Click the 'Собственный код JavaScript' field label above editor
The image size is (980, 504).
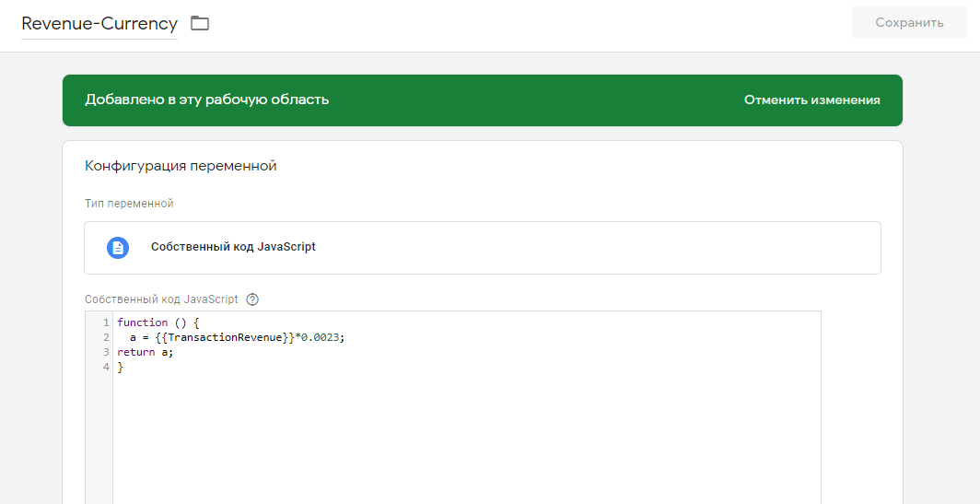point(161,299)
